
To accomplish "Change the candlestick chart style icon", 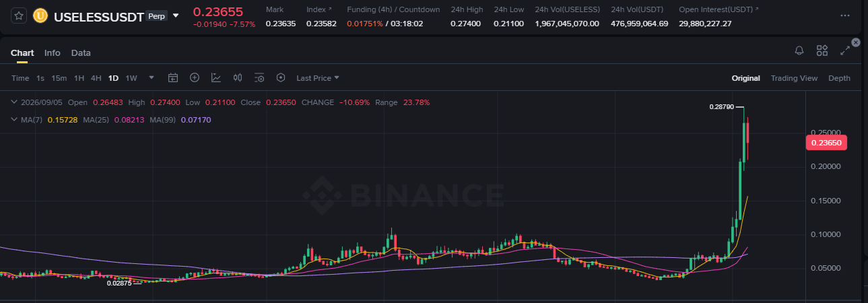I will tap(238, 78).
